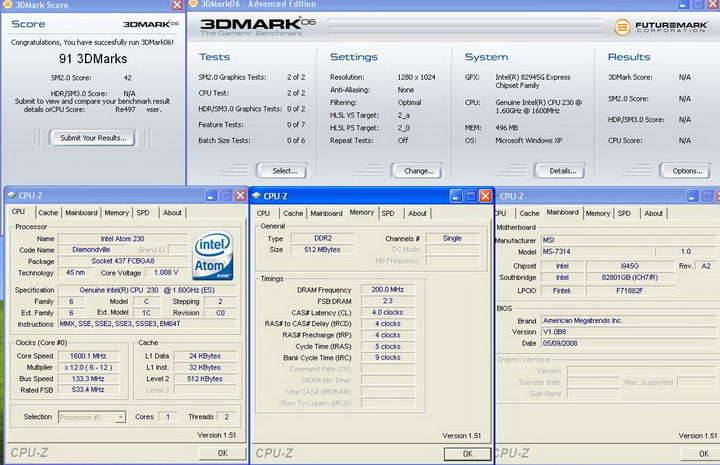720x465 pixels.
Task: Click the Socket 437 FCBGA8 package field
Action: point(123,261)
